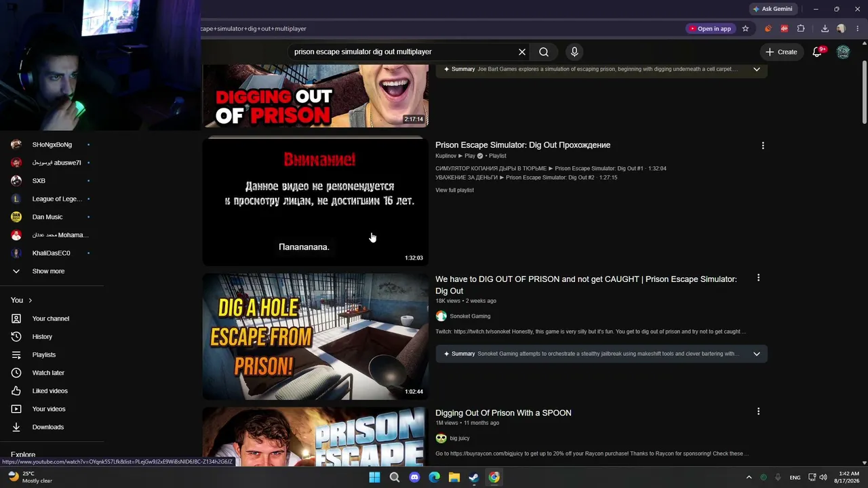Open the Chrome extensions puzzle icon
The height and width of the screenshot is (488, 868).
pyautogui.click(x=801, y=28)
